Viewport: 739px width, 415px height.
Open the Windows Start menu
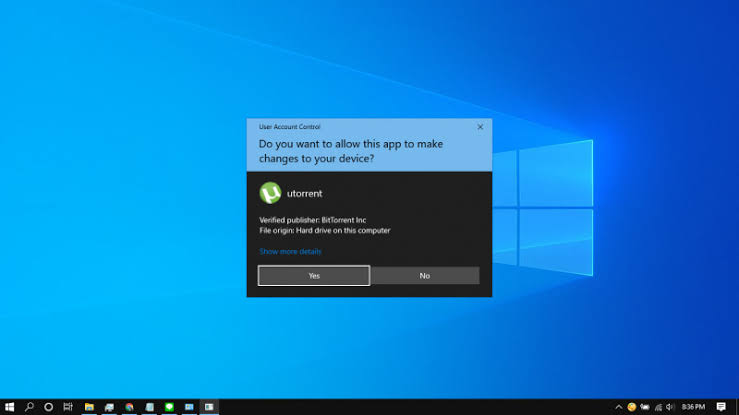point(9,407)
